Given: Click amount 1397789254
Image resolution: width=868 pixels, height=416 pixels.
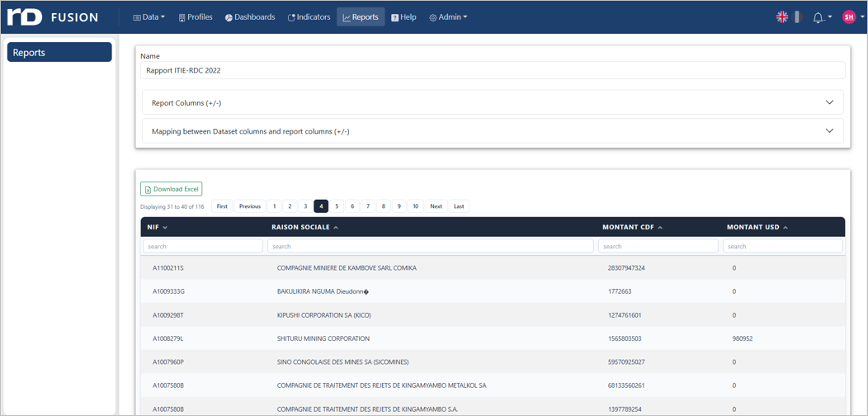Looking at the screenshot, I should (x=625, y=409).
